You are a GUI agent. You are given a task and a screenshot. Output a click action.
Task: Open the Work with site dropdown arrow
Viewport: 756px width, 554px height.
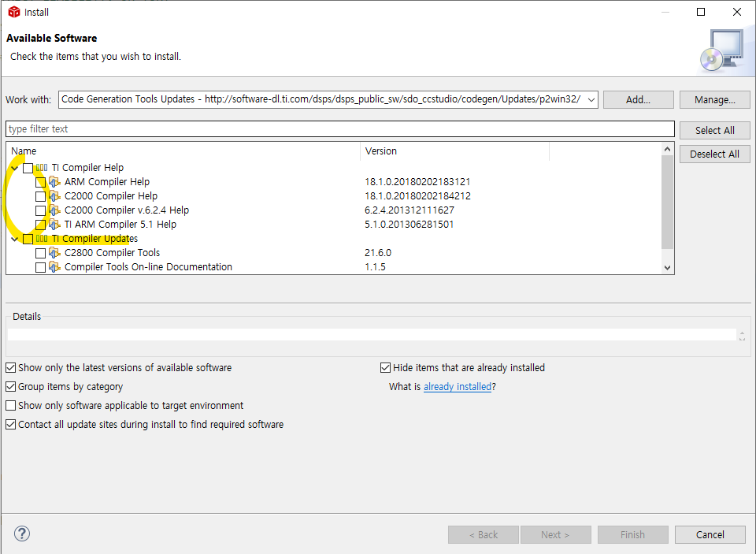tap(591, 100)
